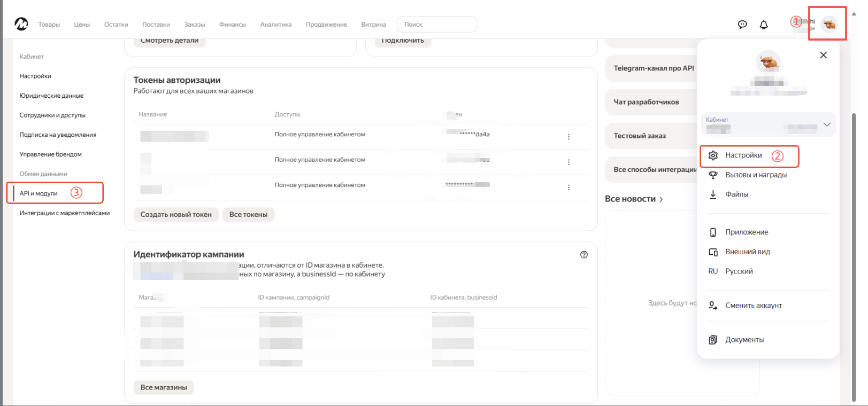This screenshot has height=406, width=868.
Task: Expand Все новости chevron
Action: [661, 199]
